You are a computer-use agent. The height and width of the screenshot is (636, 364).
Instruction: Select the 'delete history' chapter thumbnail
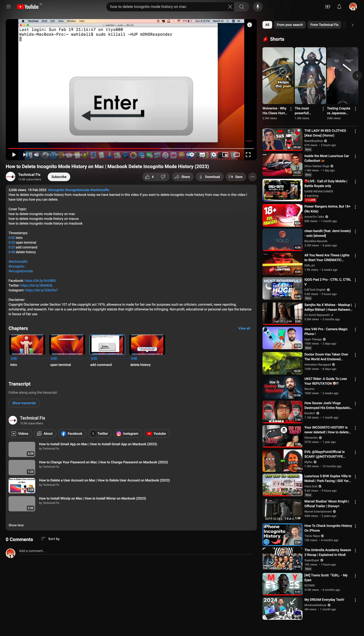tap(147, 345)
